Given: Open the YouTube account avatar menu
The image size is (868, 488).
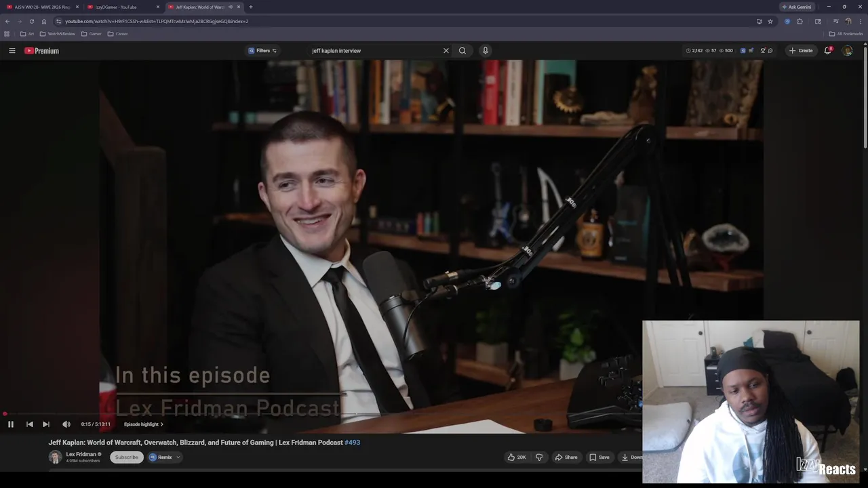Looking at the screenshot, I should (x=847, y=51).
